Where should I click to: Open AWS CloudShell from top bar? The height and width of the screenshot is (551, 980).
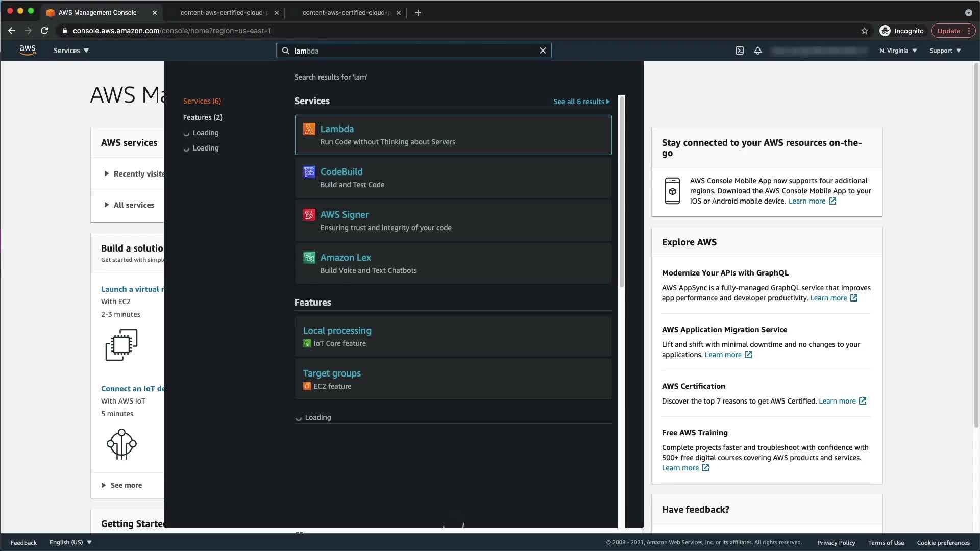pos(739,51)
